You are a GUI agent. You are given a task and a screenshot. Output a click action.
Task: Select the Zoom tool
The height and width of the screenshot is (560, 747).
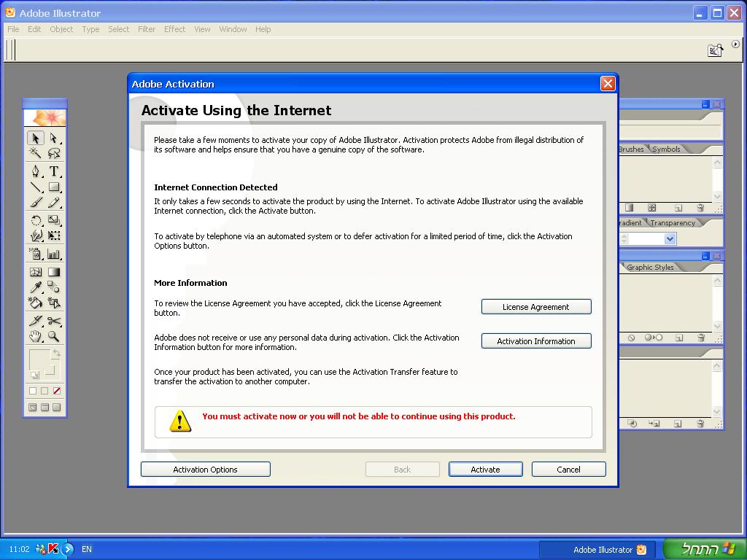point(54,337)
